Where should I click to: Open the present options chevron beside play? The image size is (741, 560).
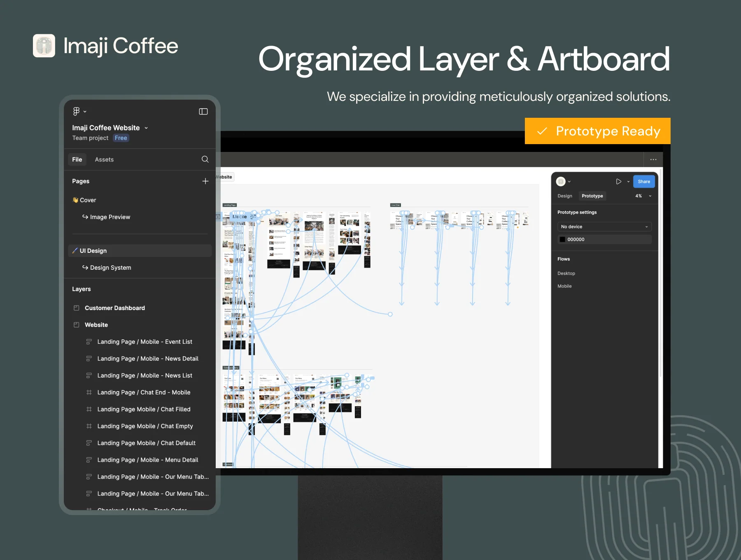[628, 182]
